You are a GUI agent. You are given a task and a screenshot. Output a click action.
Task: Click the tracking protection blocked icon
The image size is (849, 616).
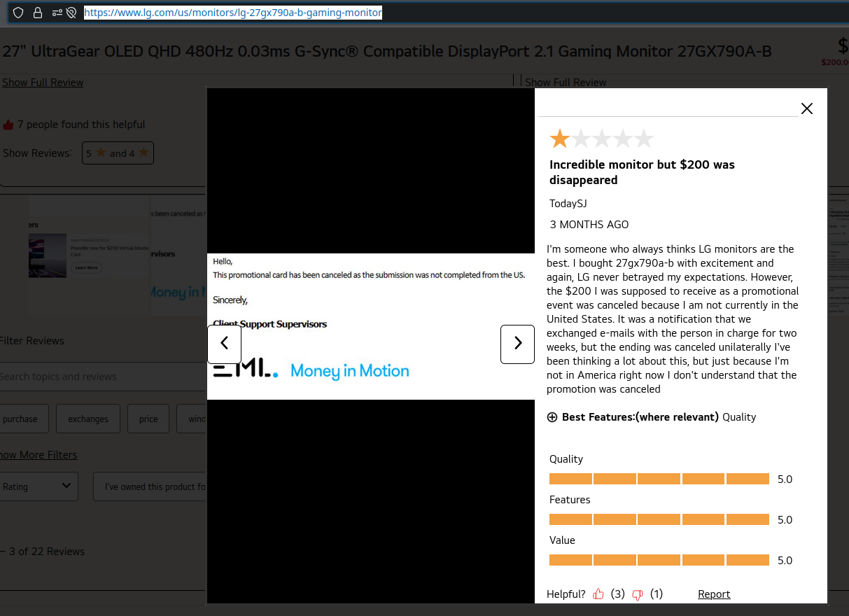[x=71, y=13]
